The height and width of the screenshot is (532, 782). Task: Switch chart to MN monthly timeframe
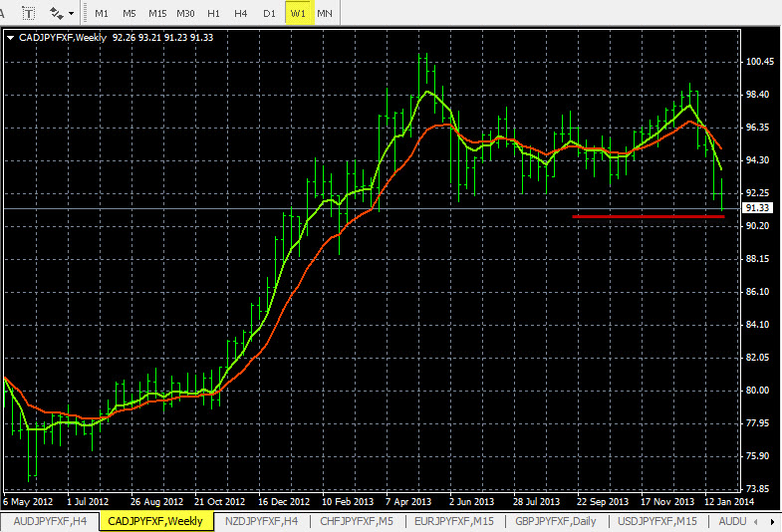coord(325,14)
